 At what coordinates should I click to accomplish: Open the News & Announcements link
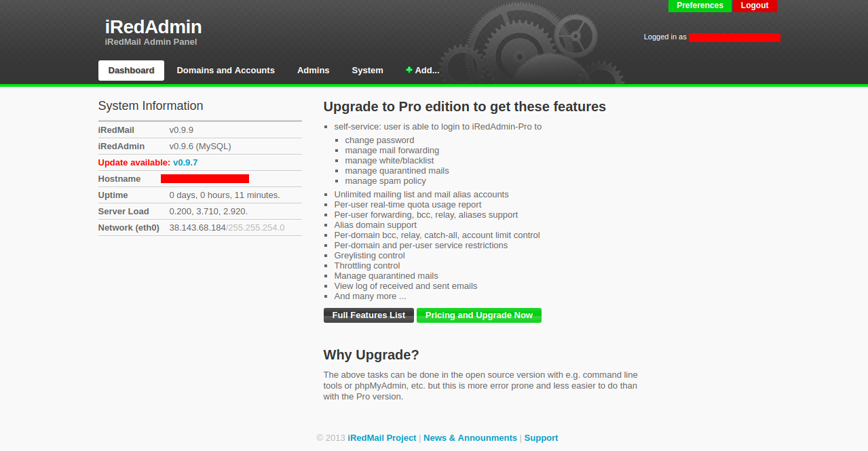click(x=470, y=438)
